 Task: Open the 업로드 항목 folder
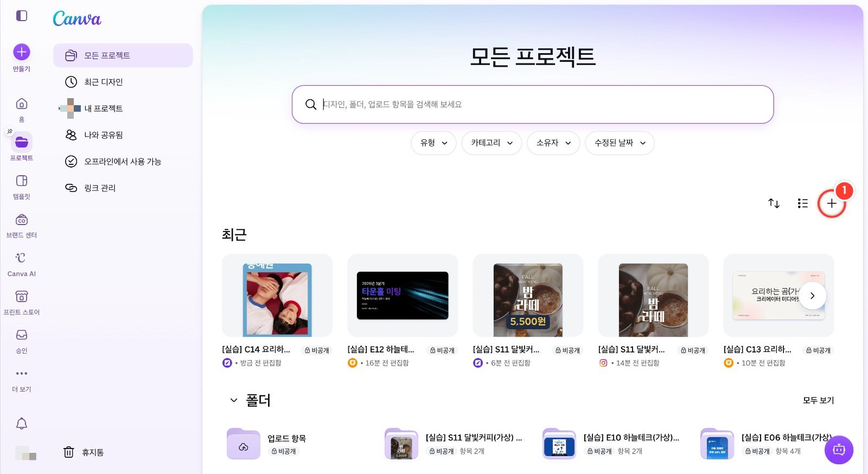tap(267, 444)
